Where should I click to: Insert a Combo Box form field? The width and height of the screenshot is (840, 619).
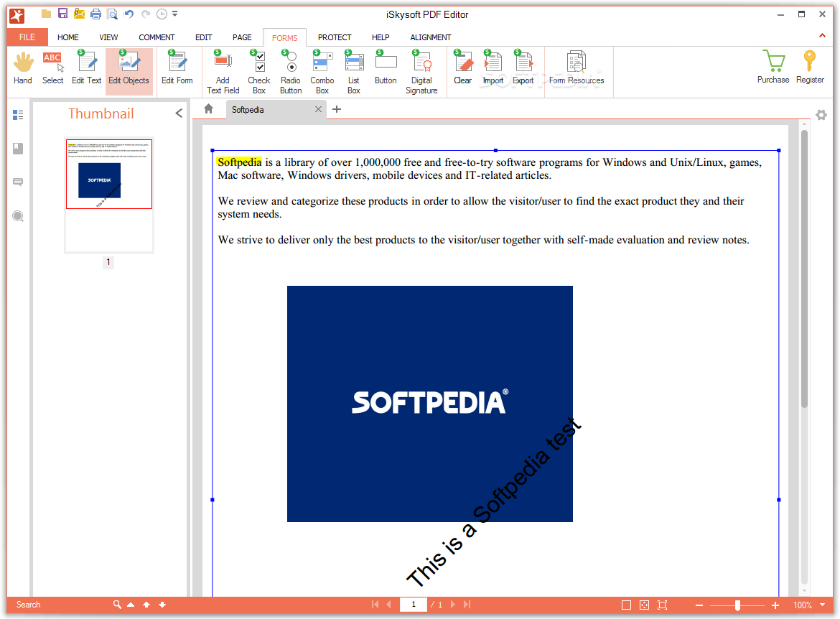pyautogui.click(x=322, y=73)
